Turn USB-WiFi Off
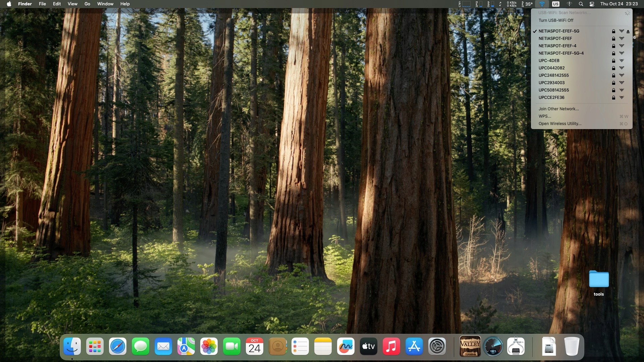The image size is (644, 362). click(x=556, y=20)
